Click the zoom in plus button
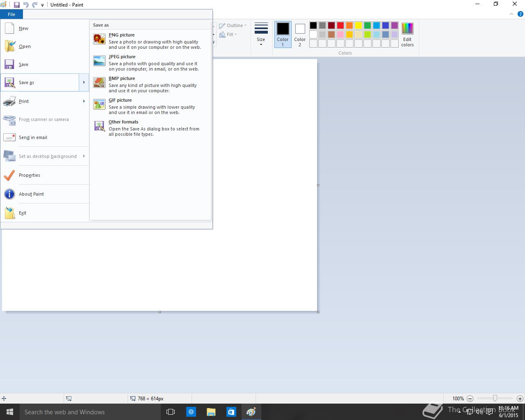The height and width of the screenshot is (420, 525). tap(520, 398)
